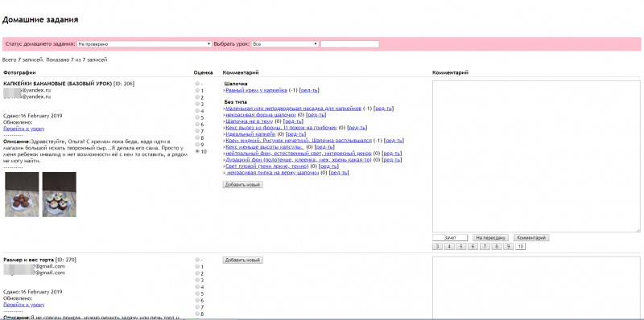Click 'Добавить новый' under the cupcake comments list
This screenshot has width=644, height=320.
[243, 185]
